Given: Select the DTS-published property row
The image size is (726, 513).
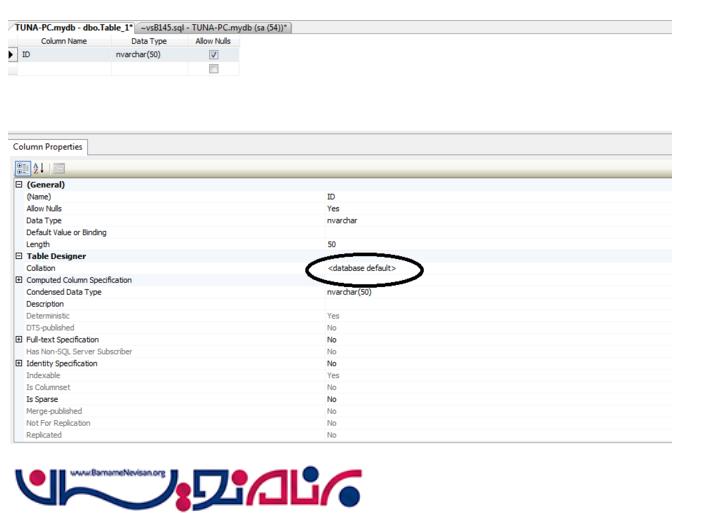Looking at the screenshot, I should 50,328.
